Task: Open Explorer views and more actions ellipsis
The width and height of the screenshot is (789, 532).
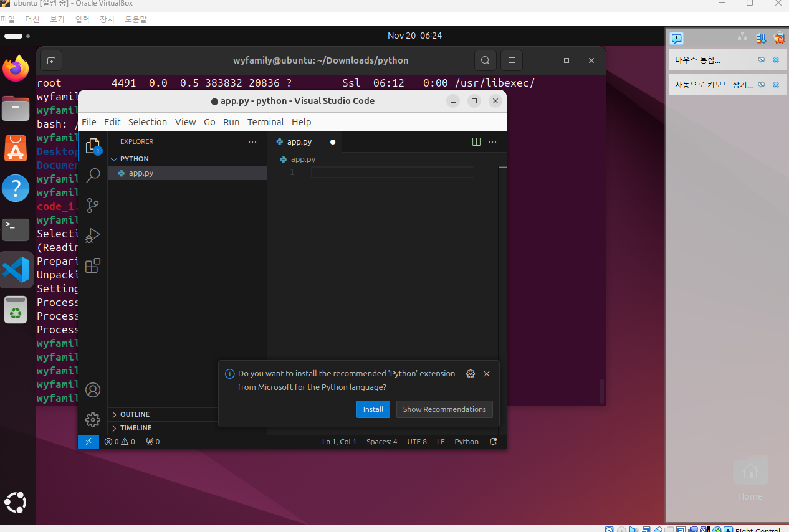Action: [252, 141]
